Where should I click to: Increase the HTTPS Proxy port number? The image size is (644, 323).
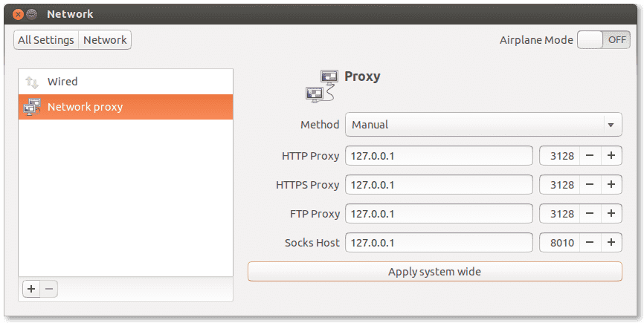coord(611,185)
